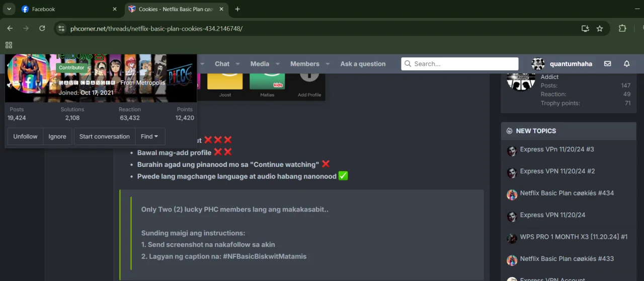This screenshot has width=644, height=281.
Task: Open Netflix Basic Plan cøøkíés #434 topic
Action: tap(567, 193)
